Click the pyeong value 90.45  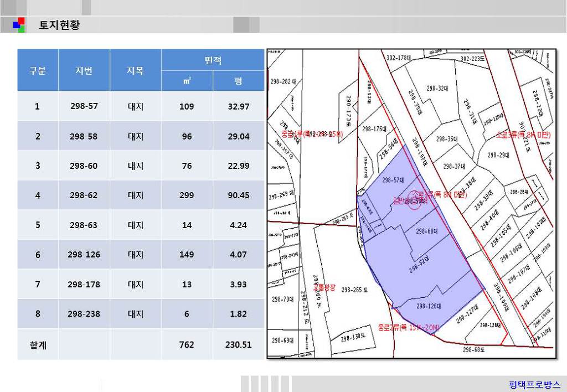pos(238,195)
